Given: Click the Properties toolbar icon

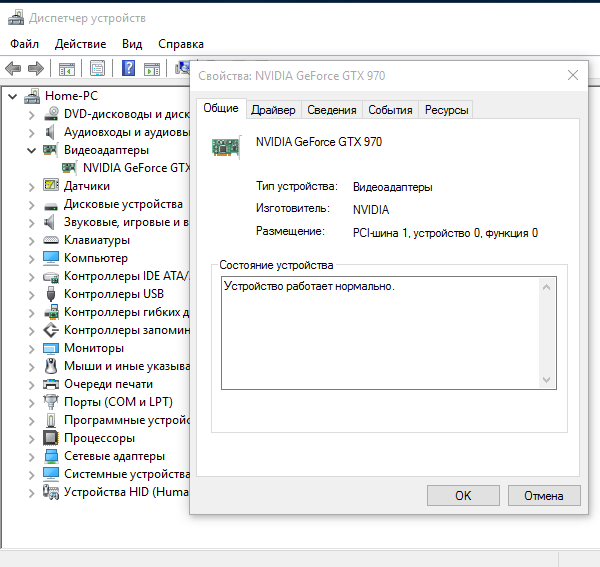Looking at the screenshot, I should pyautogui.click(x=98, y=69).
